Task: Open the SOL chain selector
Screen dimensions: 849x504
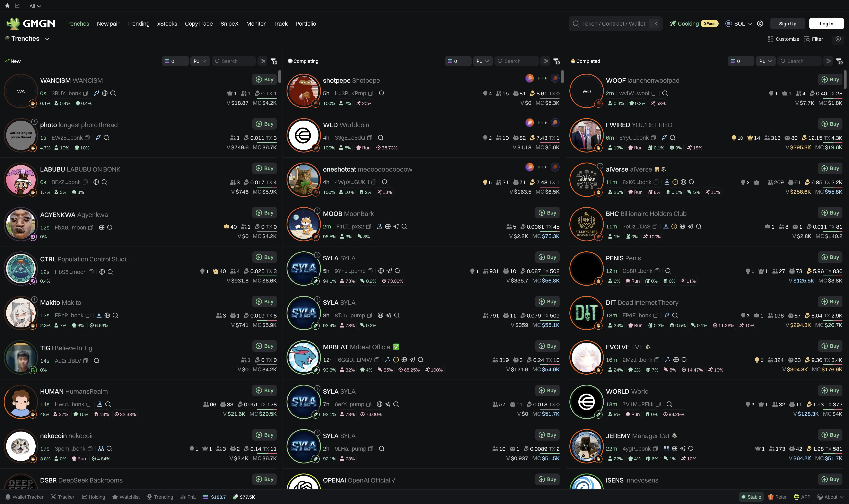Action: (739, 24)
